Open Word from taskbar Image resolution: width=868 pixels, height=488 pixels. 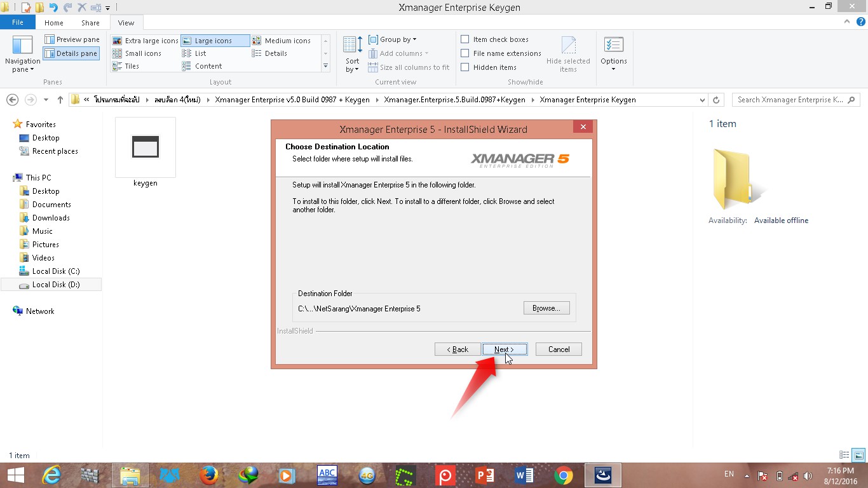[x=524, y=475]
